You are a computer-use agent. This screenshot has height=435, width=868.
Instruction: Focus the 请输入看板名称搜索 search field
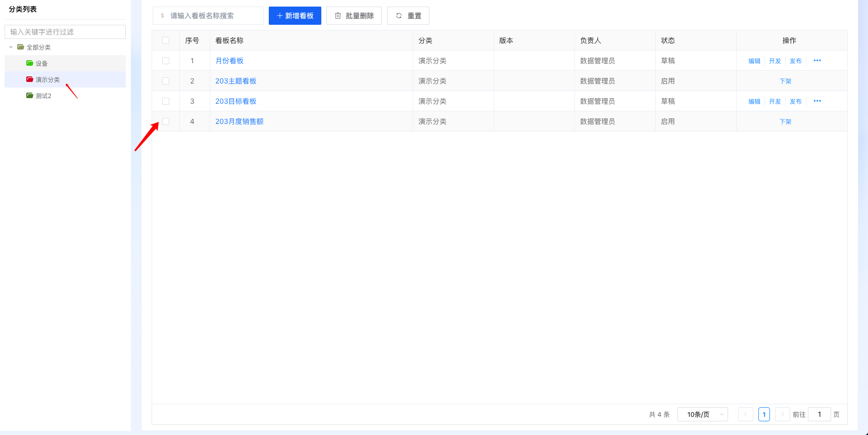(212, 16)
